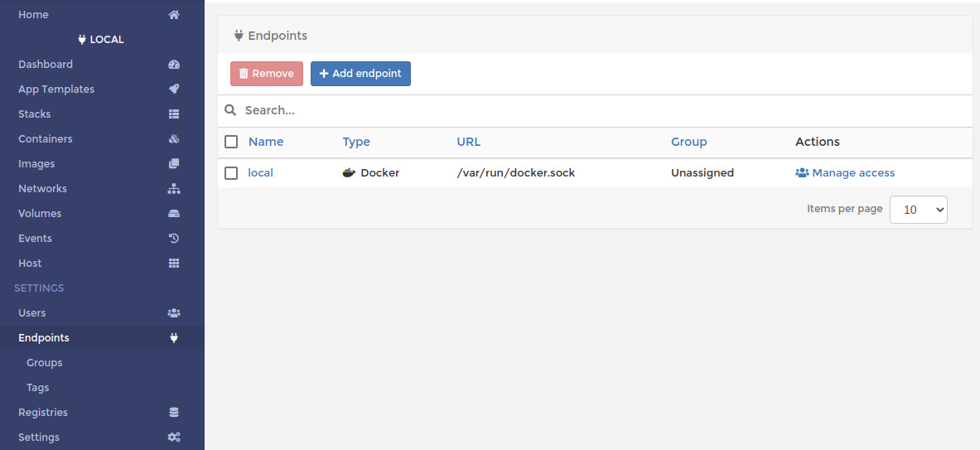Open the Groups submenu item

[x=45, y=362]
